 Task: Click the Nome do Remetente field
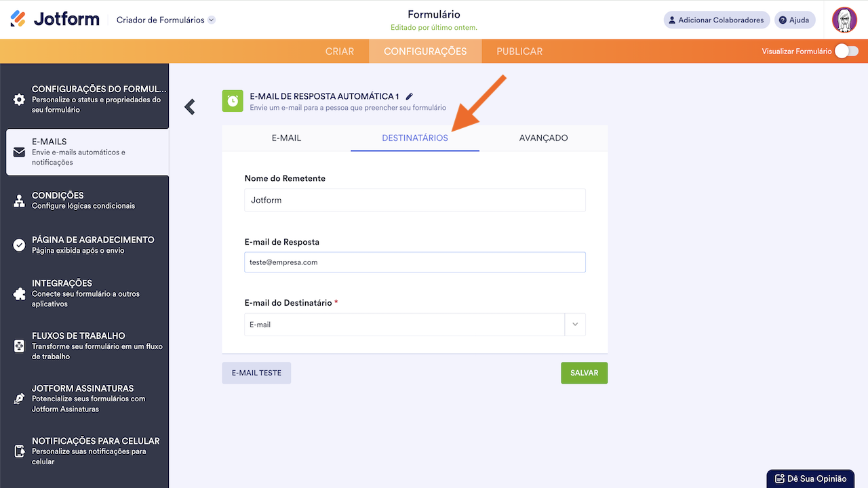tap(414, 201)
